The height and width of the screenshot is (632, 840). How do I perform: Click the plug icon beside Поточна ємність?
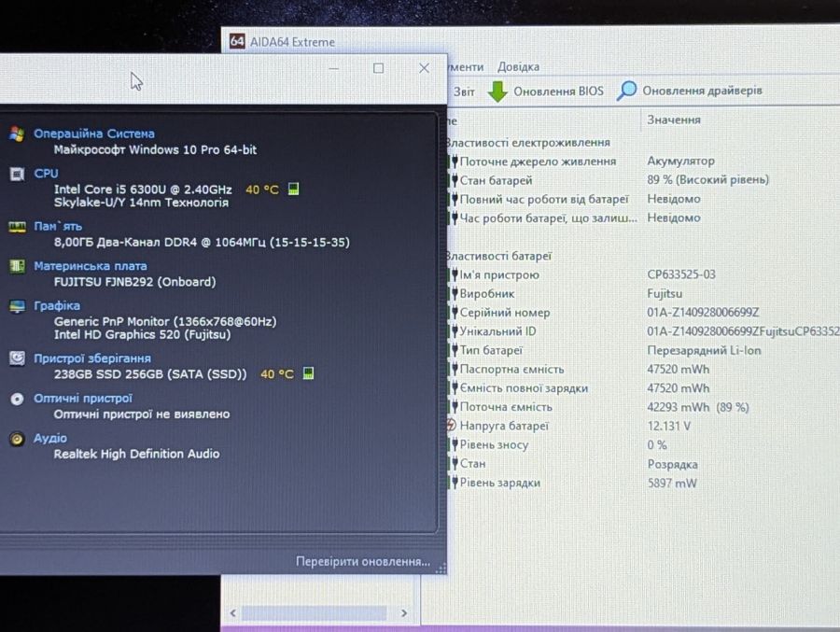coord(455,407)
